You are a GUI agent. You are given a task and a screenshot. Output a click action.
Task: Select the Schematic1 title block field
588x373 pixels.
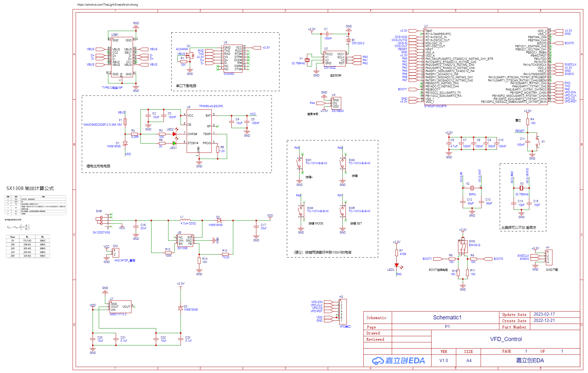(447, 318)
